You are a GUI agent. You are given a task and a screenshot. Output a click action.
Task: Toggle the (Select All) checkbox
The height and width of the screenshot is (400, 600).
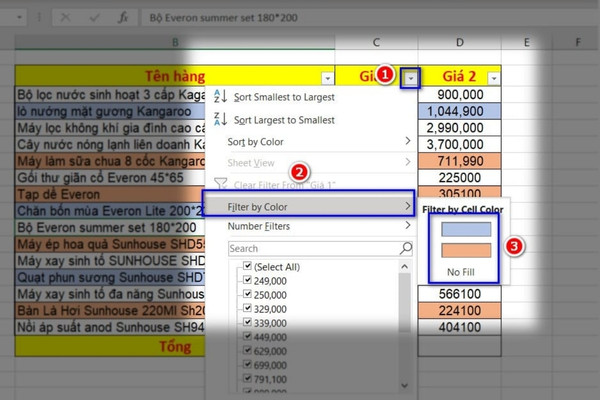click(x=248, y=266)
